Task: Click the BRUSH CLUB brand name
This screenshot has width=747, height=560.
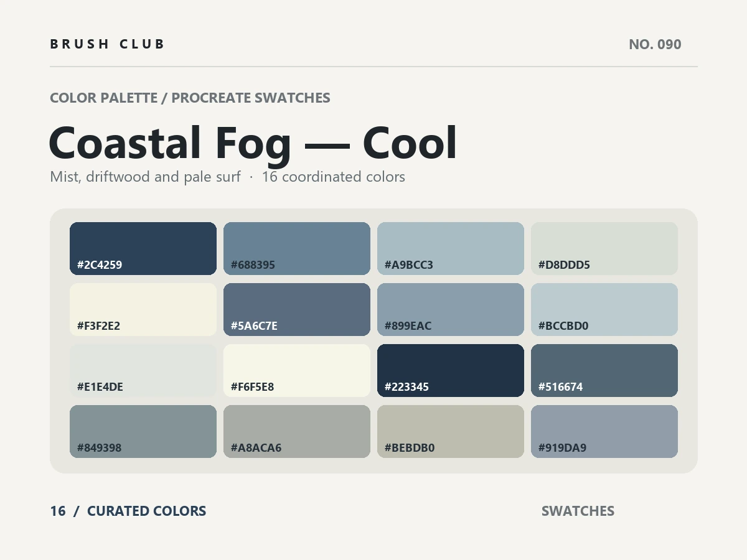Action: pyautogui.click(x=107, y=44)
